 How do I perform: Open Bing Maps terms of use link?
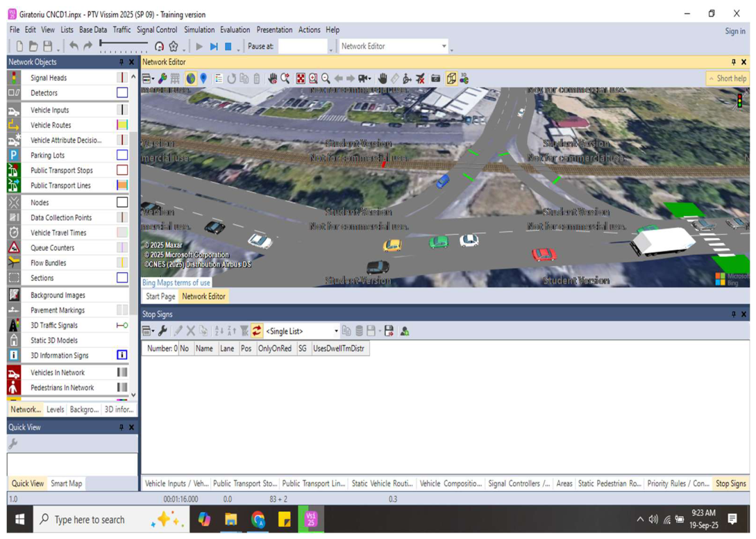(x=176, y=283)
